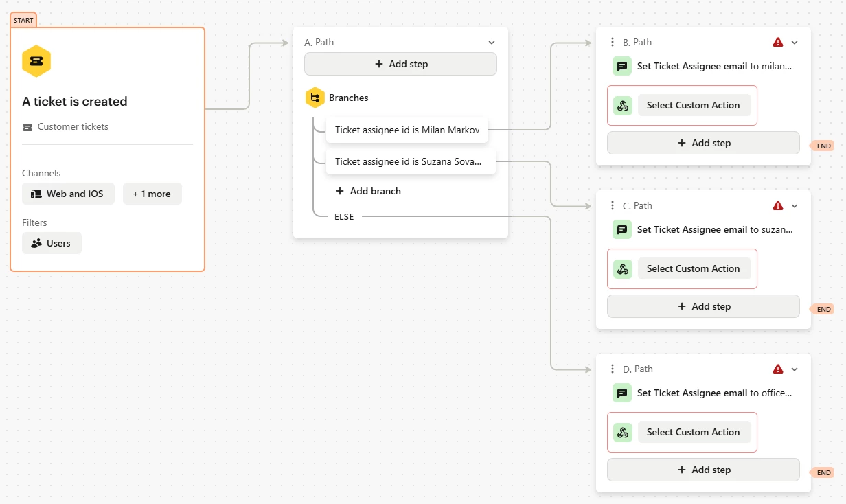Collapse D. Path using its chevron
The height and width of the screenshot is (504, 846).
click(794, 369)
